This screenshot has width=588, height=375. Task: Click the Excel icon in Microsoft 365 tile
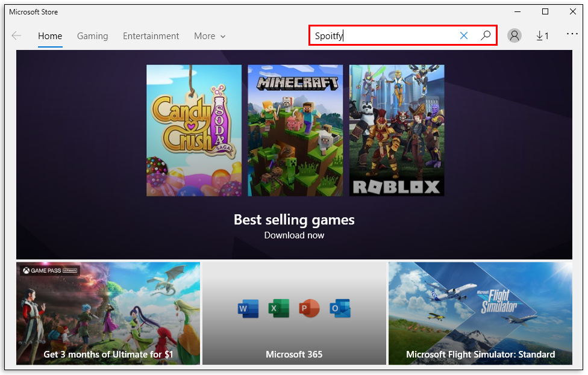[278, 308]
